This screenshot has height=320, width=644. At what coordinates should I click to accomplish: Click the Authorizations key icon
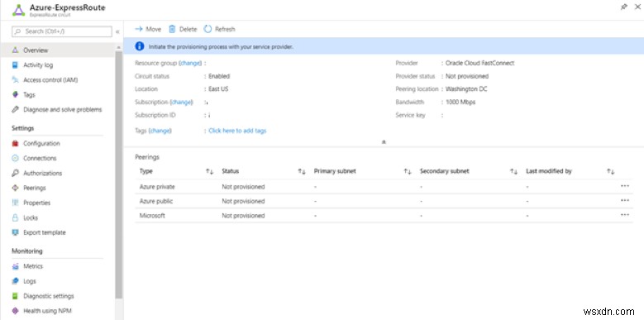coord(16,173)
